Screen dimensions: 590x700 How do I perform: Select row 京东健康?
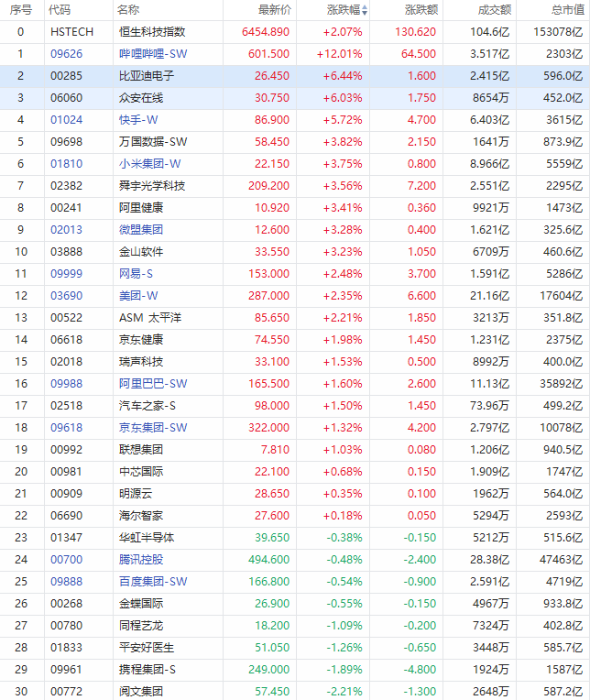click(x=295, y=340)
